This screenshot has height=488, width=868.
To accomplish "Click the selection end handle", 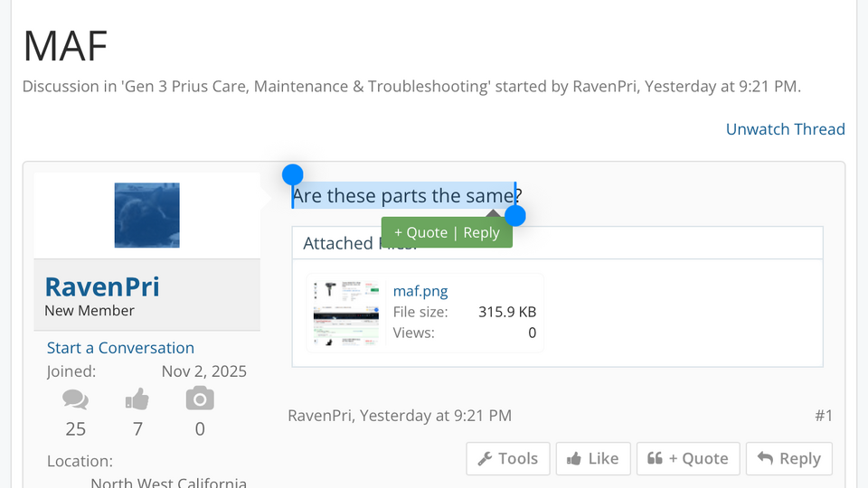I will coord(515,216).
